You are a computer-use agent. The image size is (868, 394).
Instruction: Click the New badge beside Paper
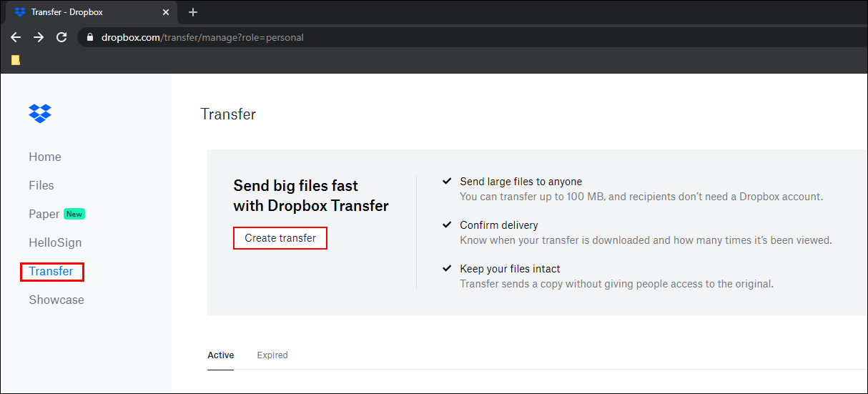coord(74,214)
